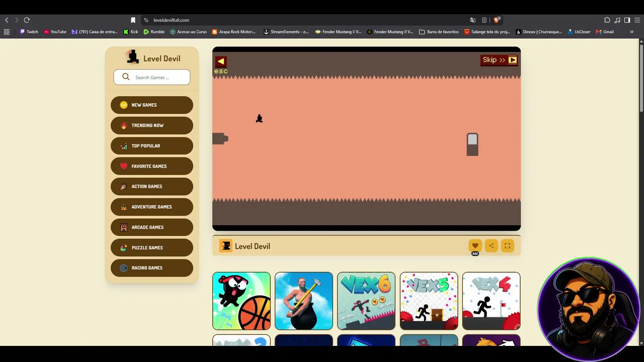Open the Action Games category
This screenshot has height=362, width=644.
[152, 187]
